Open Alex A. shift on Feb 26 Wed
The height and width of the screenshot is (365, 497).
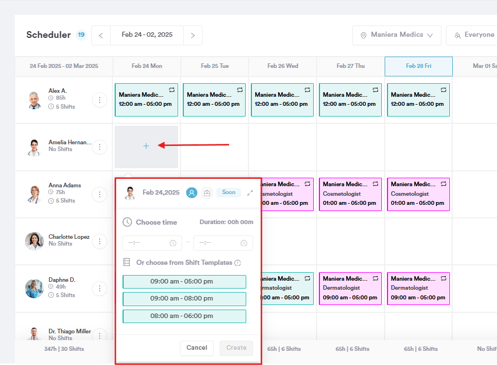(282, 100)
